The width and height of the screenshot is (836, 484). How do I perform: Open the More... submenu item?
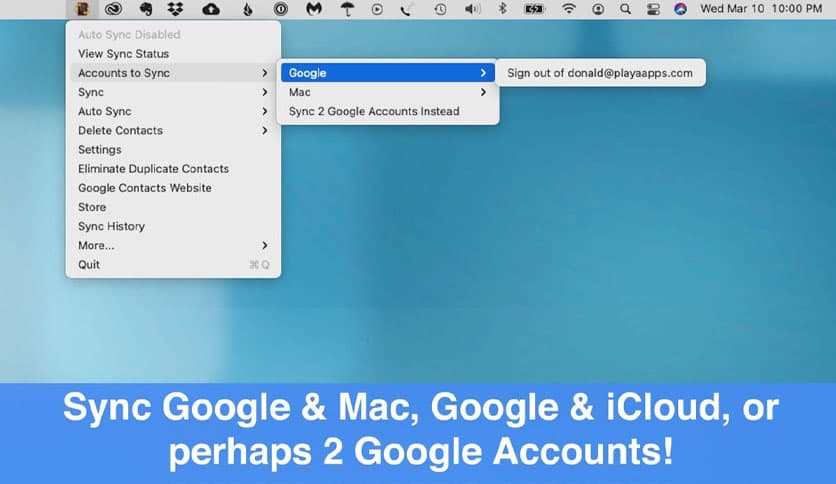173,246
